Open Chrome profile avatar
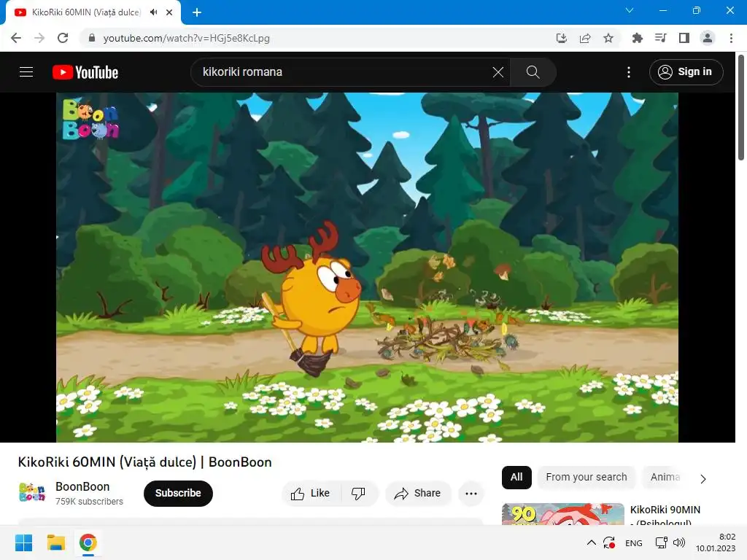Screen dimensions: 747x560 pyautogui.click(x=708, y=38)
